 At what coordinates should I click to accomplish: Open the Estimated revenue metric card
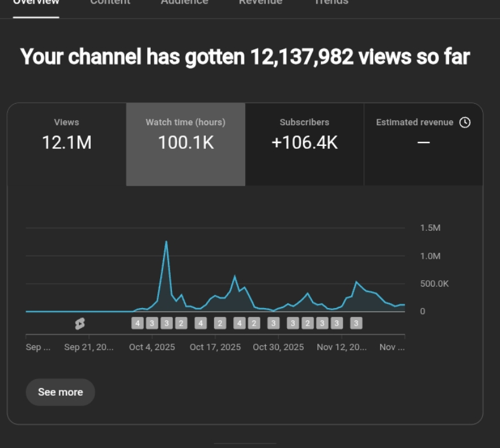pos(423,144)
